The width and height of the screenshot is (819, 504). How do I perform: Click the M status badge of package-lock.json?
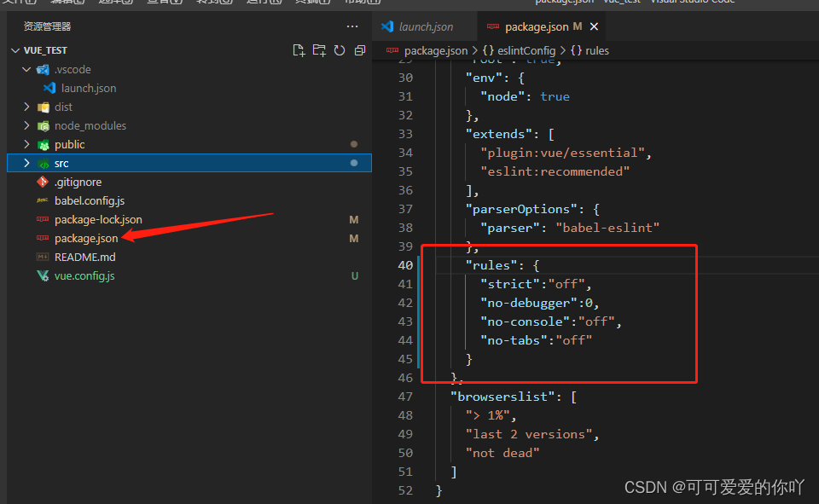coord(353,220)
